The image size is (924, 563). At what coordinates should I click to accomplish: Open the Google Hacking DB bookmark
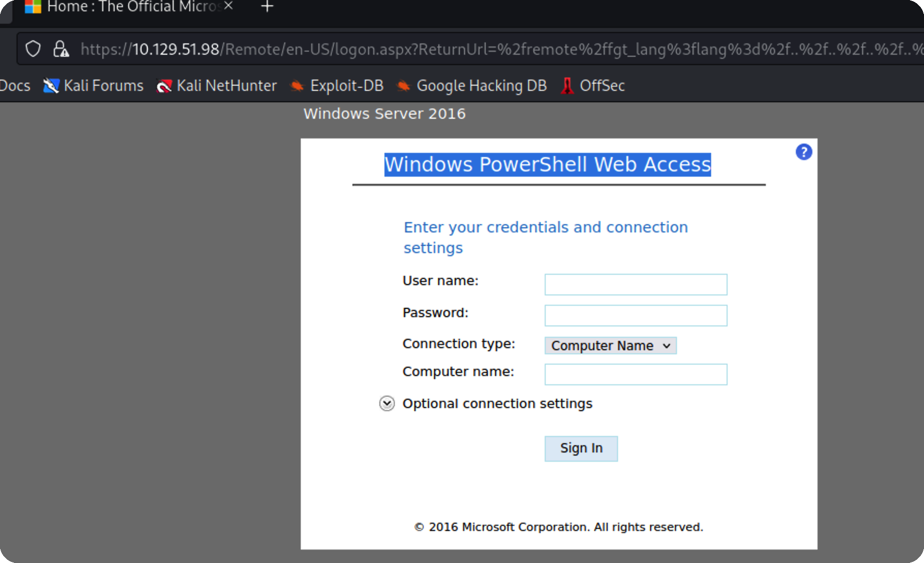pos(472,85)
